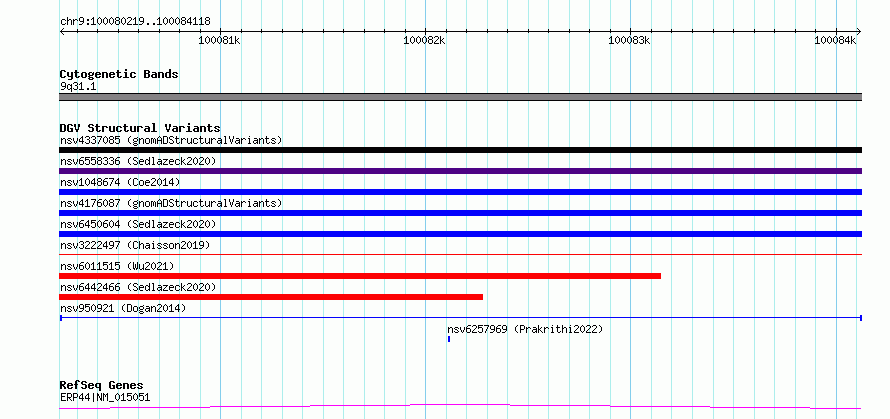Click the 100083k ruler tick label
The width and height of the screenshot is (890, 419).
click(x=629, y=40)
